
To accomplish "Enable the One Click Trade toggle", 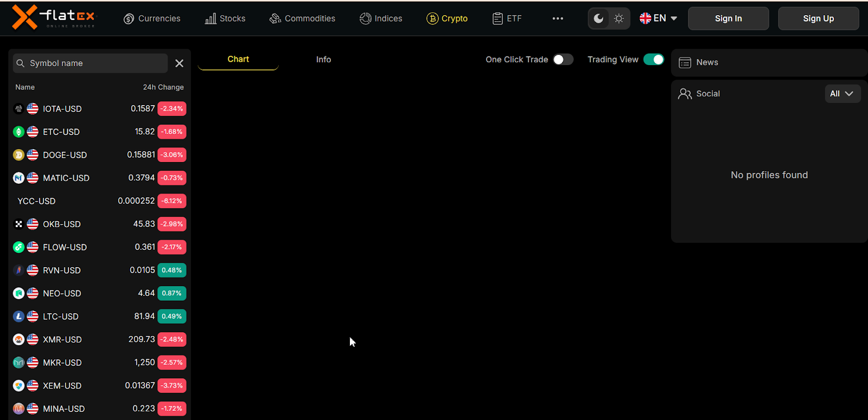I will click(563, 60).
